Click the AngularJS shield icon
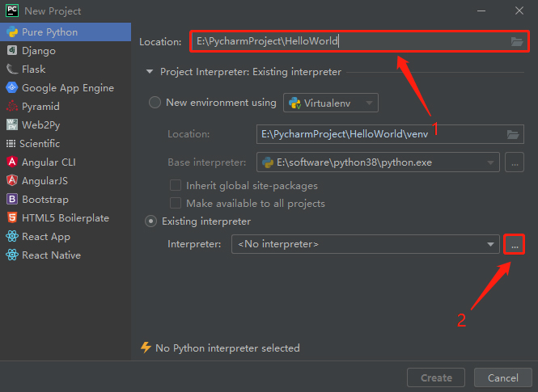 tap(12, 180)
